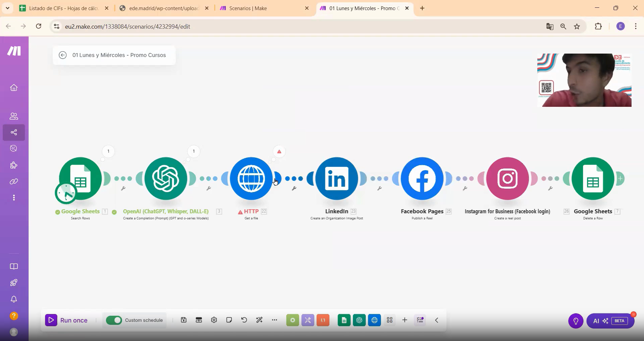
Task: Save the scenario with the disk icon
Action: coord(184,320)
